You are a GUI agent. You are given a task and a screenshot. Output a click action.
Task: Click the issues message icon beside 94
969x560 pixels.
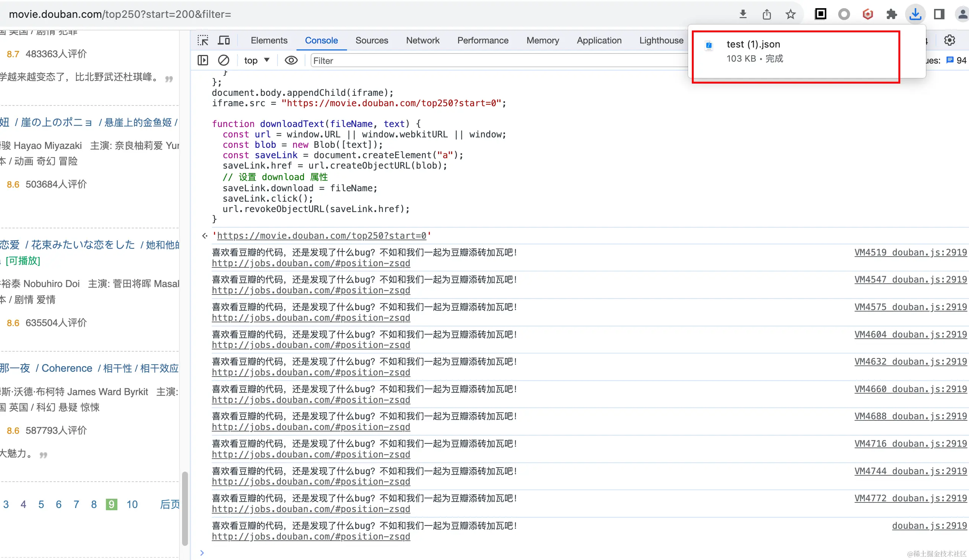point(950,60)
